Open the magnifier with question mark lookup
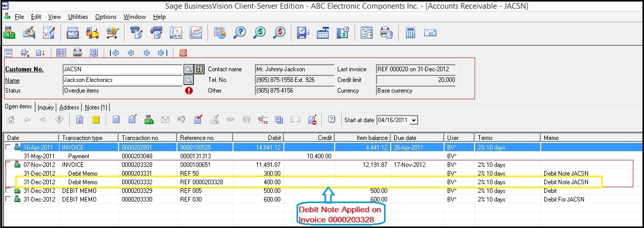 tap(240, 33)
